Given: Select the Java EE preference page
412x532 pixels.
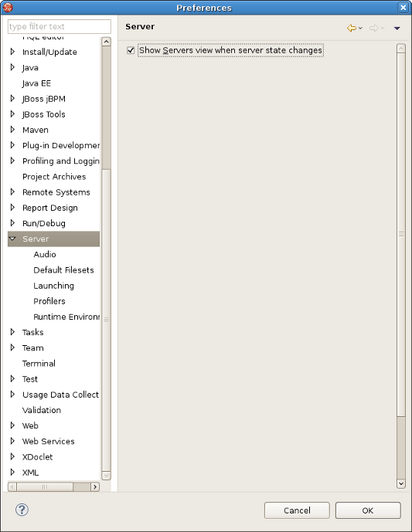Looking at the screenshot, I should point(36,83).
